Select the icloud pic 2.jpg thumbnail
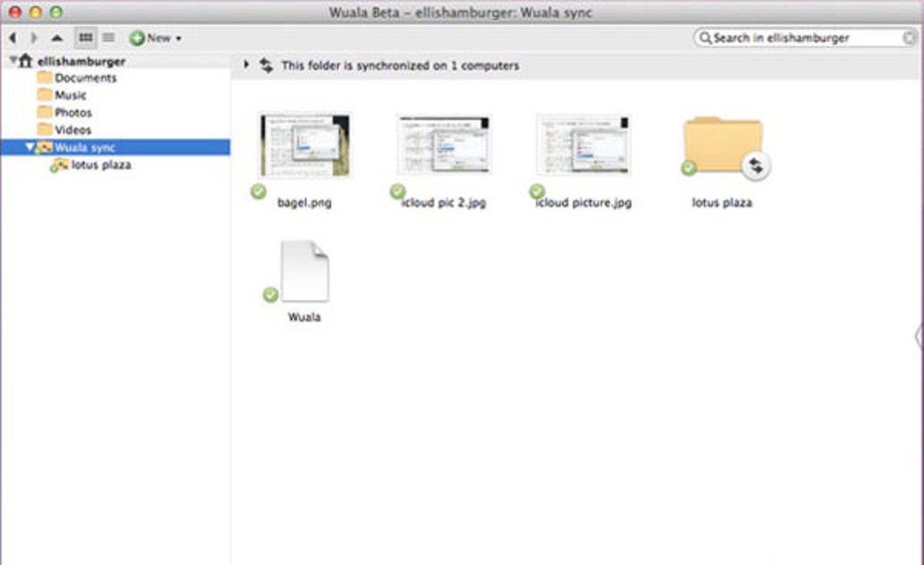Screen dimensions: 924x565 pos(444,144)
